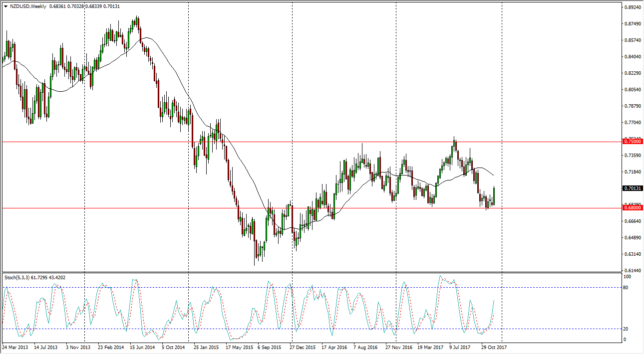Click the 80 level on stochastic scale
The width and height of the screenshot is (644, 354).
(627, 288)
